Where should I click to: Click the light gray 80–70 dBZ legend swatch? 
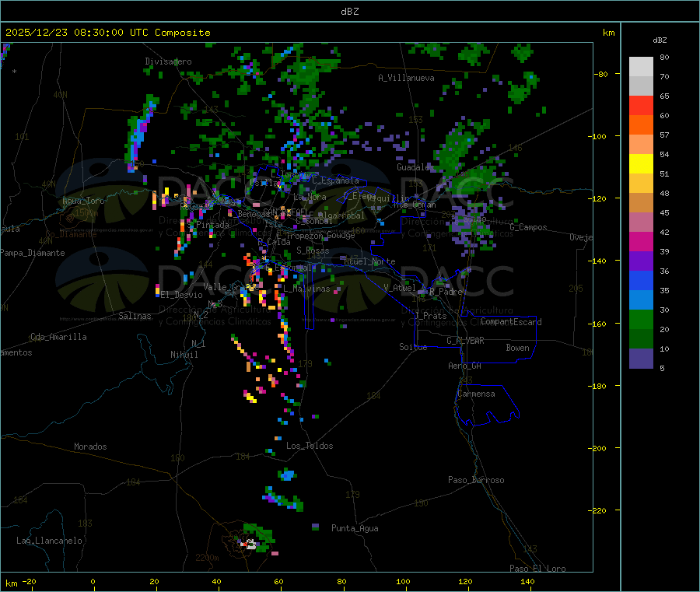pyautogui.click(x=641, y=67)
